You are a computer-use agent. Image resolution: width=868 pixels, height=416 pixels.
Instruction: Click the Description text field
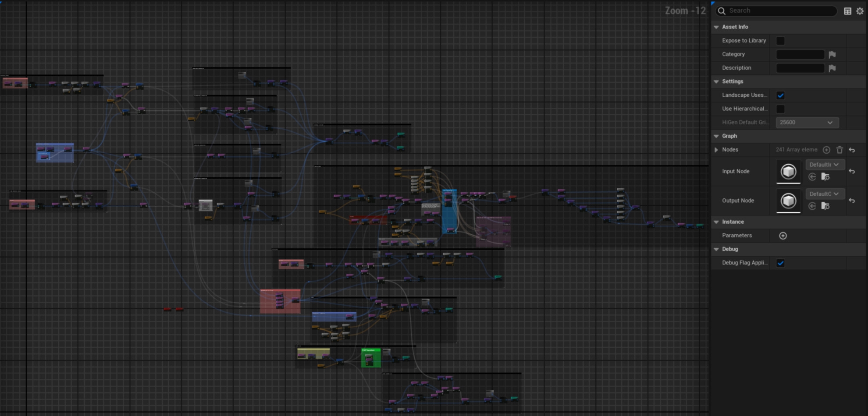[x=800, y=68]
